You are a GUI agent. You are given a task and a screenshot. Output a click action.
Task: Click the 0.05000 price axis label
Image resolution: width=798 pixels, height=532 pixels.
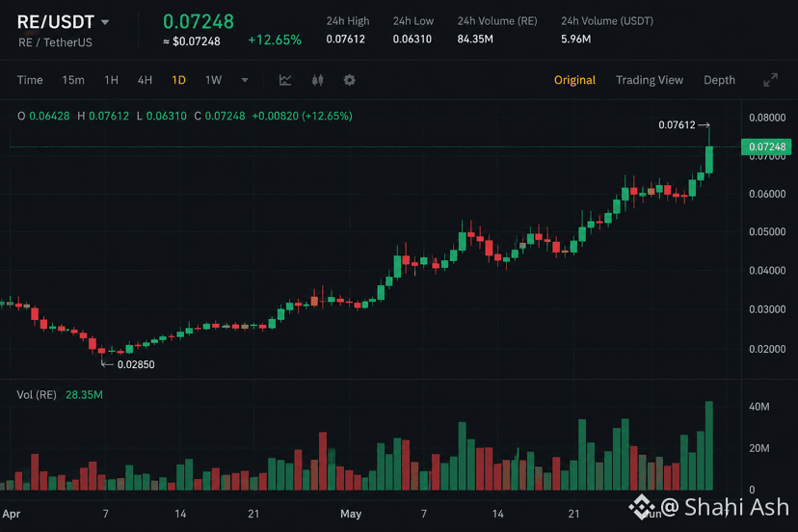point(767,231)
